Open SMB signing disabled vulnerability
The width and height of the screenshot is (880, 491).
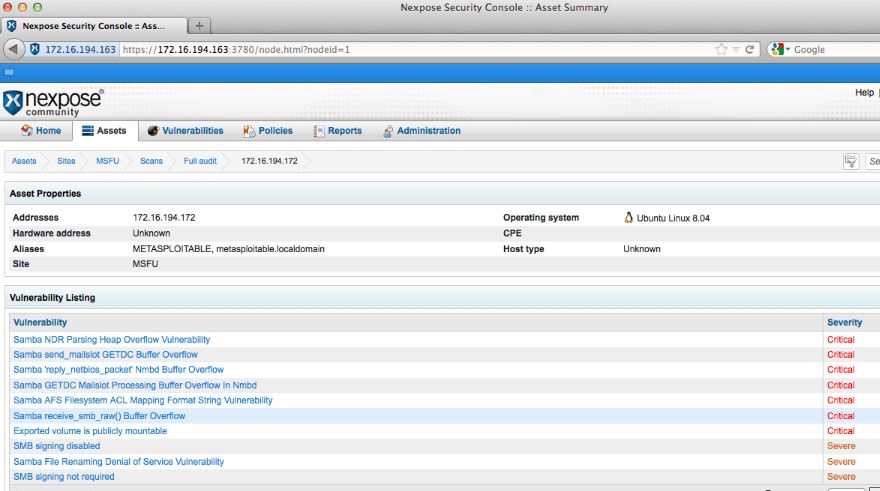(57, 446)
